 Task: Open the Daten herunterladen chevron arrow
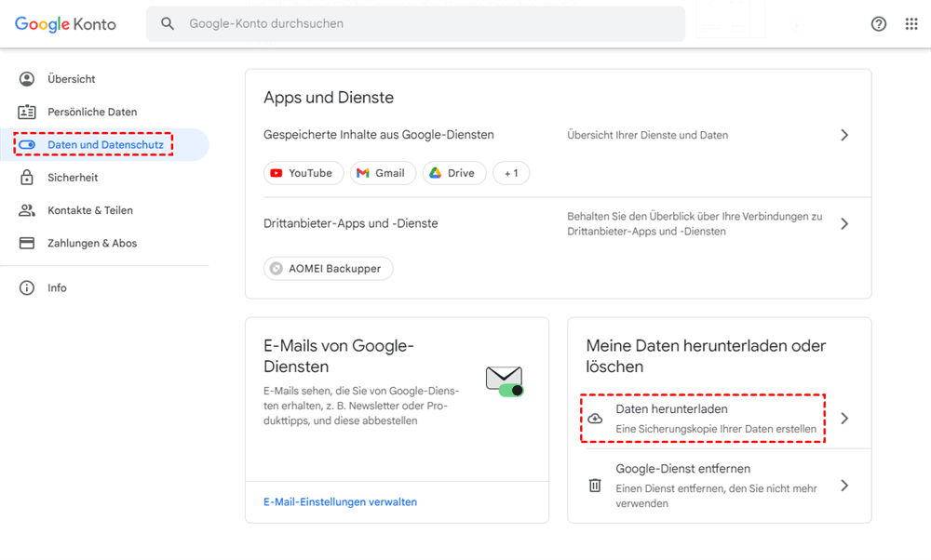pyautogui.click(x=844, y=419)
